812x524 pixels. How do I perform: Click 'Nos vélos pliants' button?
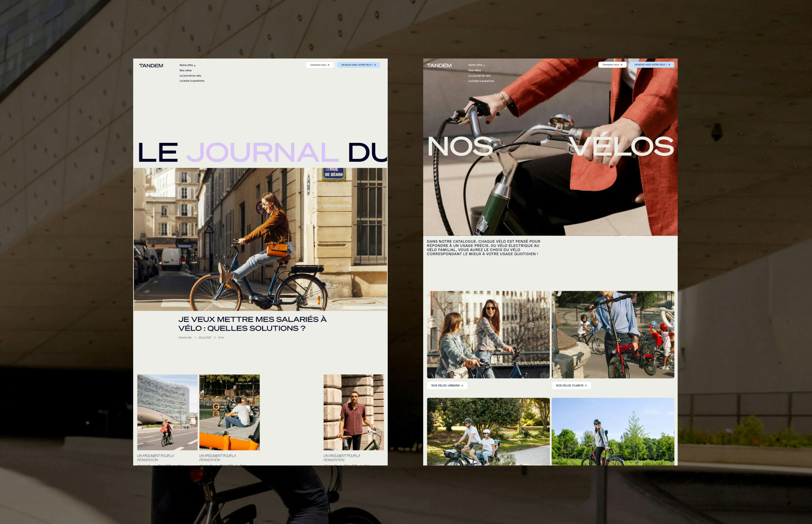[571, 385]
